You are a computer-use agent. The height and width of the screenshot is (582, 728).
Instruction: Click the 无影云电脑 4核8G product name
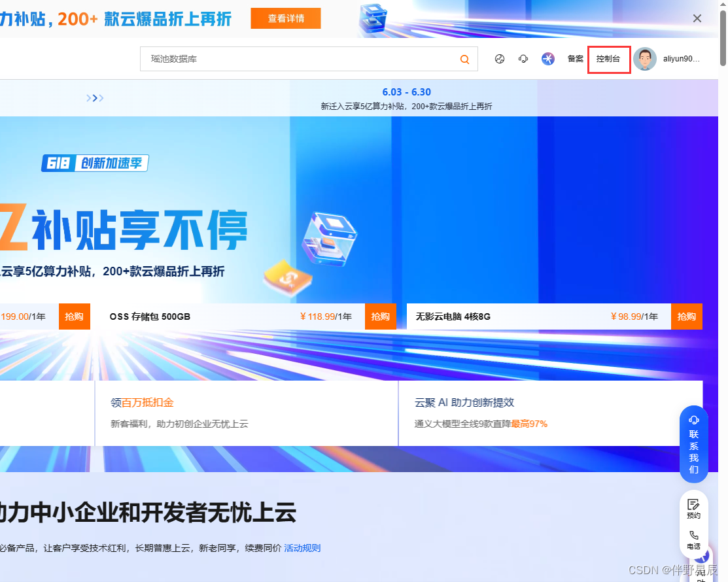(453, 317)
